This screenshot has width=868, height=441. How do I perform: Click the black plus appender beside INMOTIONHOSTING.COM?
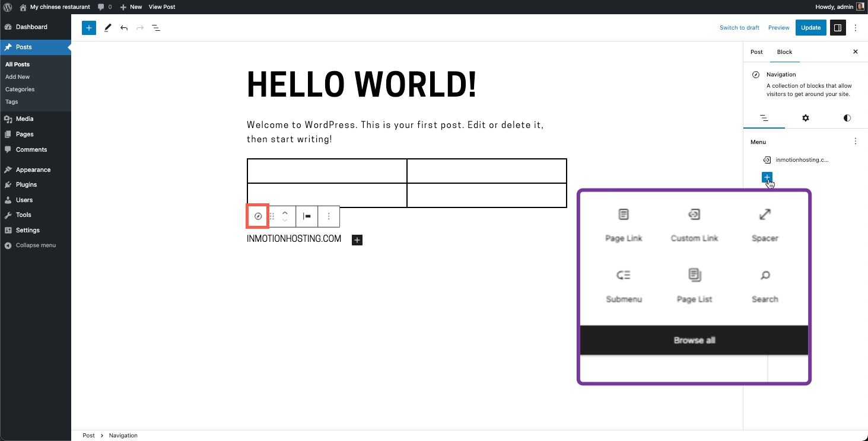357,239
